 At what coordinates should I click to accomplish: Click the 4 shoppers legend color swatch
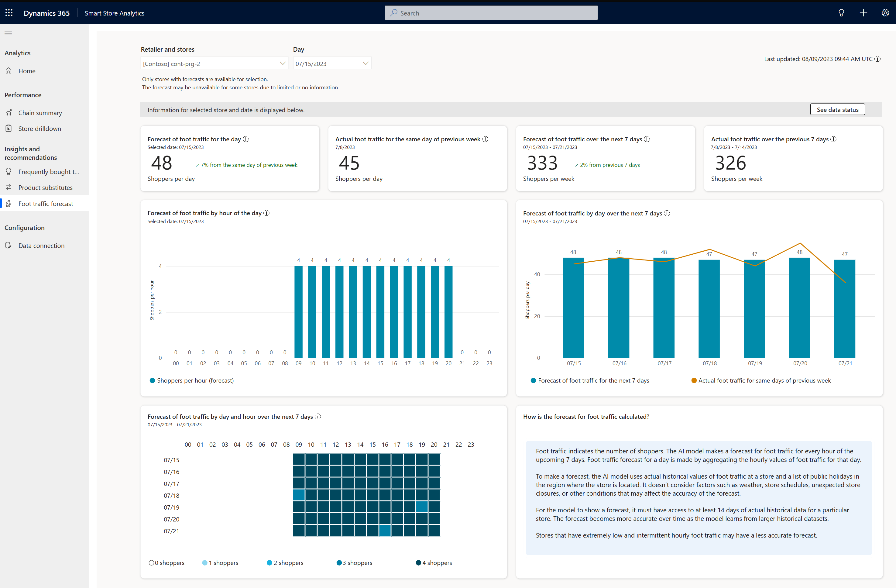point(418,563)
